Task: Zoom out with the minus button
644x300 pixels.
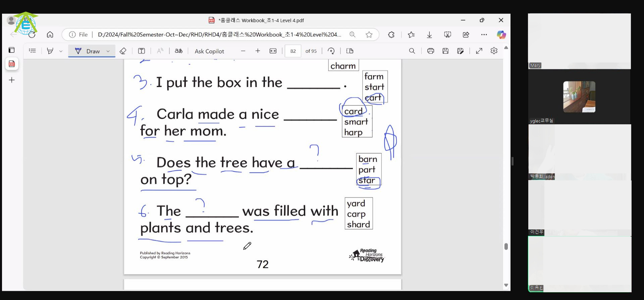Action: point(243,51)
